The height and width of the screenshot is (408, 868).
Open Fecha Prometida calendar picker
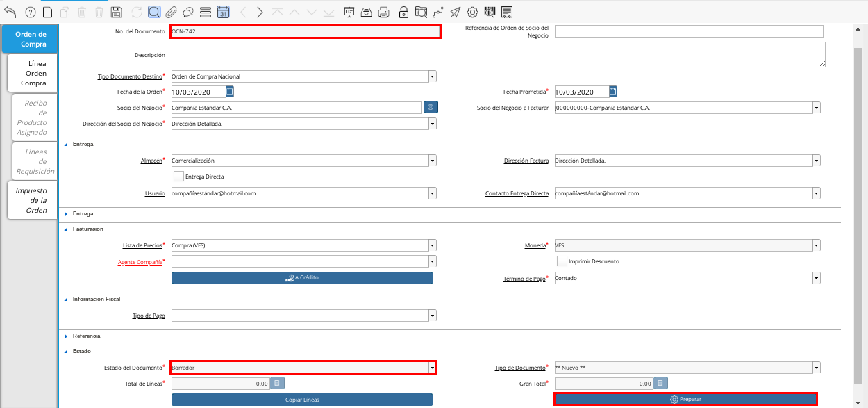(613, 92)
